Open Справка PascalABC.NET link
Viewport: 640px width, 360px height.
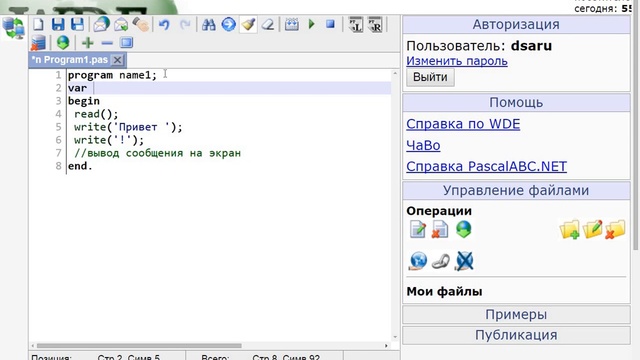[x=487, y=167]
